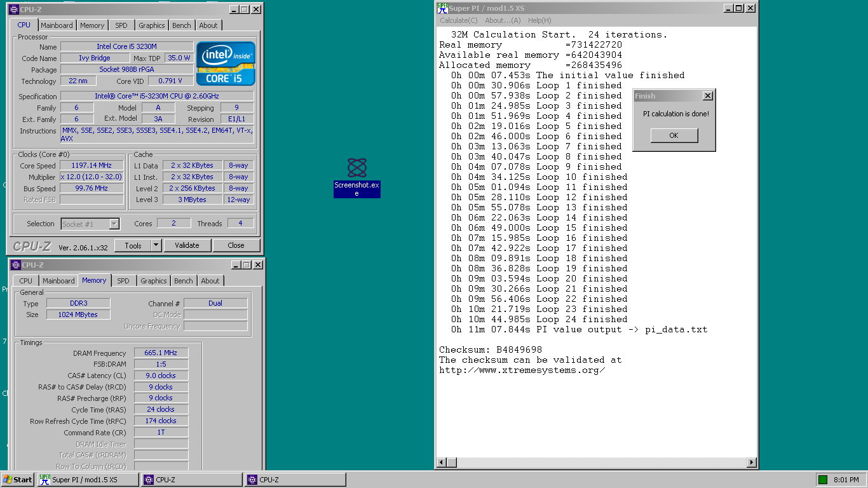Click the CPU-Z title icon in Memory window
The width and height of the screenshot is (868, 488).
click(x=16, y=265)
